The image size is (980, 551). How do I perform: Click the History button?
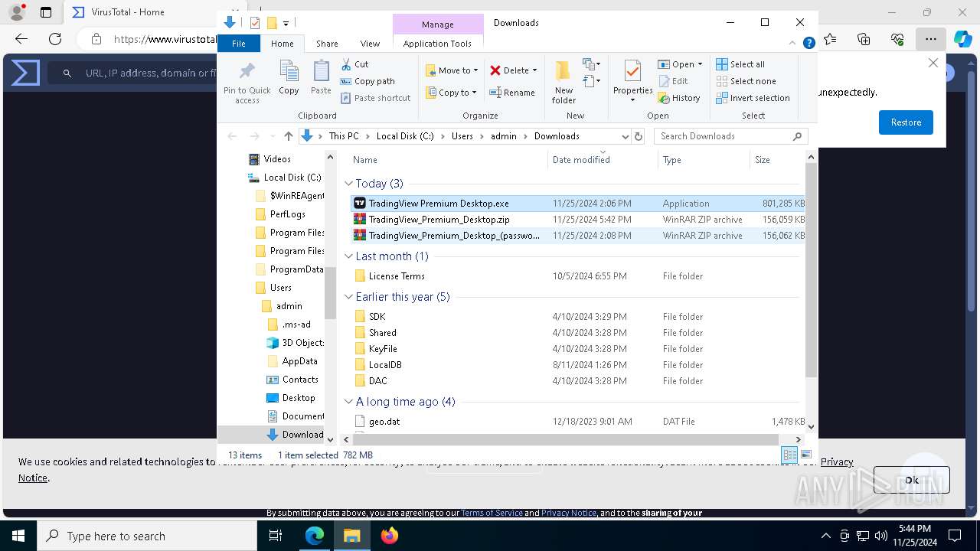[x=679, y=98]
